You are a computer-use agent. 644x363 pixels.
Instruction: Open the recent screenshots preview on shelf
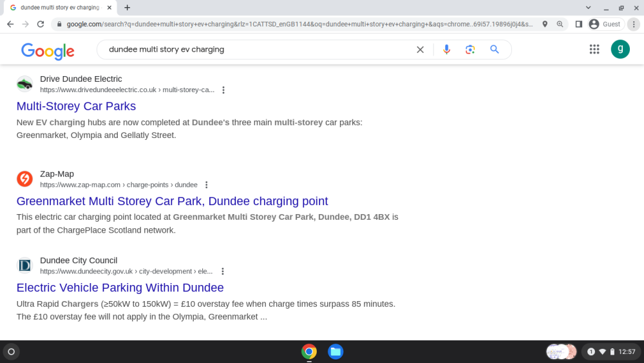[562, 351]
